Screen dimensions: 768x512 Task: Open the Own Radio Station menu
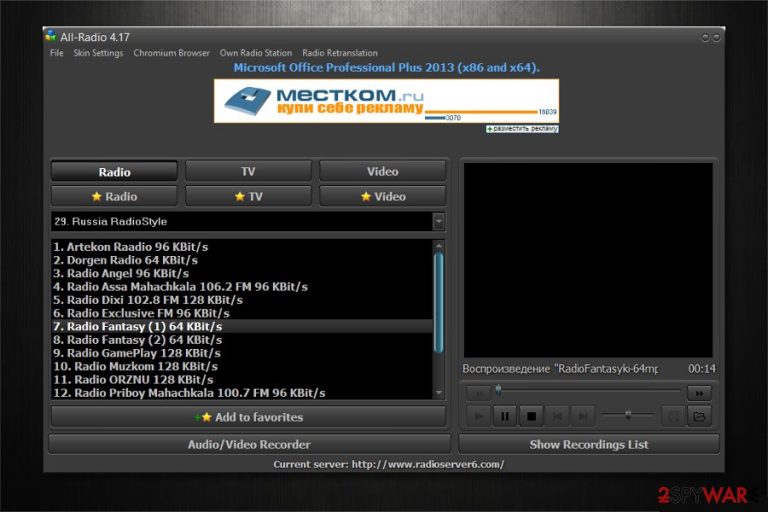(x=256, y=53)
